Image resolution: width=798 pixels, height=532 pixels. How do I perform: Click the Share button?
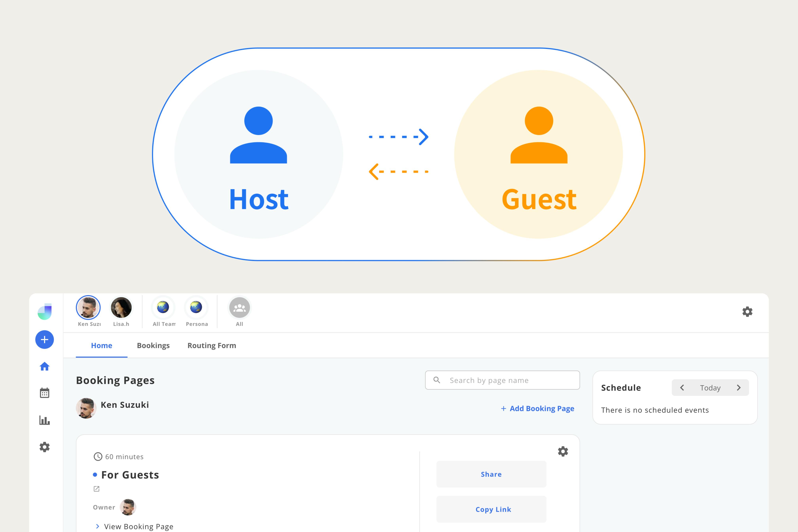click(491, 474)
